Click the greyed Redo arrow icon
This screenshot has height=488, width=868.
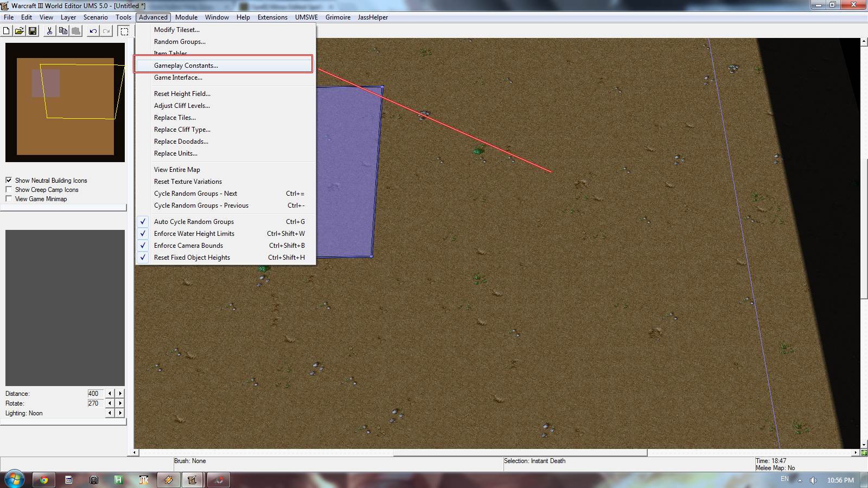pyautogui.click(x=106, y=31)
